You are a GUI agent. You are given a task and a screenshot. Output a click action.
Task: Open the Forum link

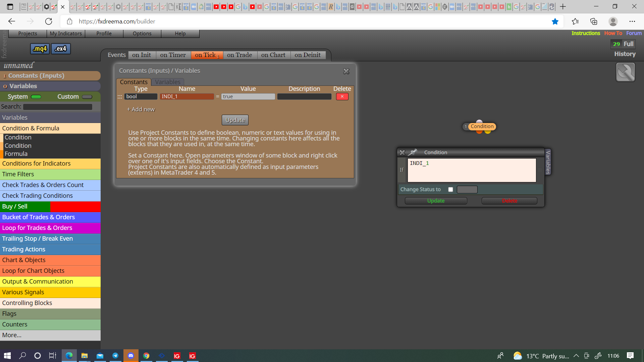(634, 33)
